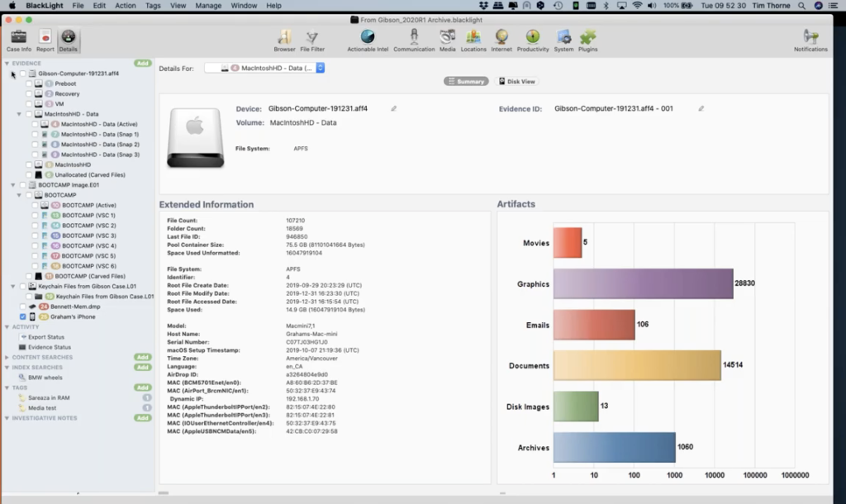Image resolution: width=846 pixels, height=504 pixels.
Task: Collapse Keychain Files from Gibson Case.L01 node
Action: [13, 286]
